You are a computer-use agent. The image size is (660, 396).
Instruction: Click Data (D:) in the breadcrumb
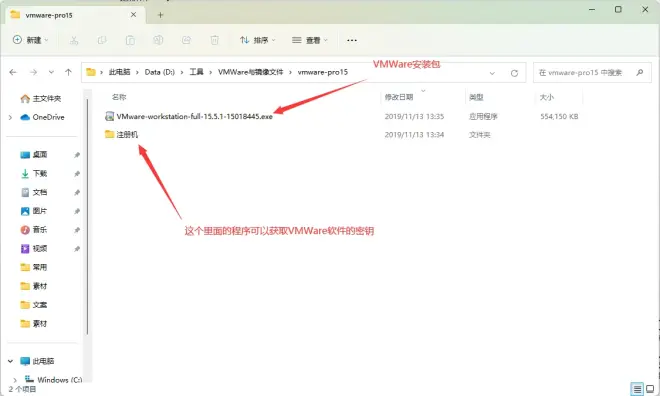160,72
